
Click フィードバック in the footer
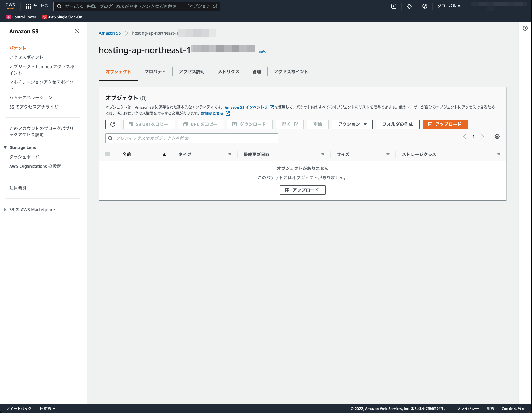(x=19, y=408)
